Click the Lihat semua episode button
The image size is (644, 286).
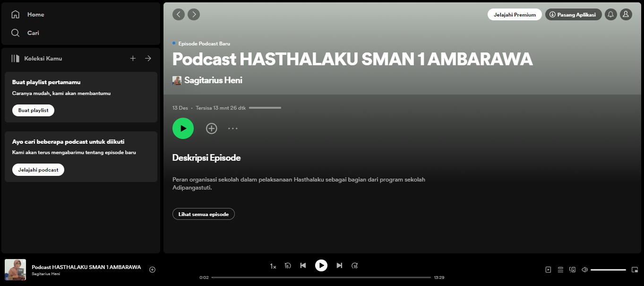click(x=203, y=214)
